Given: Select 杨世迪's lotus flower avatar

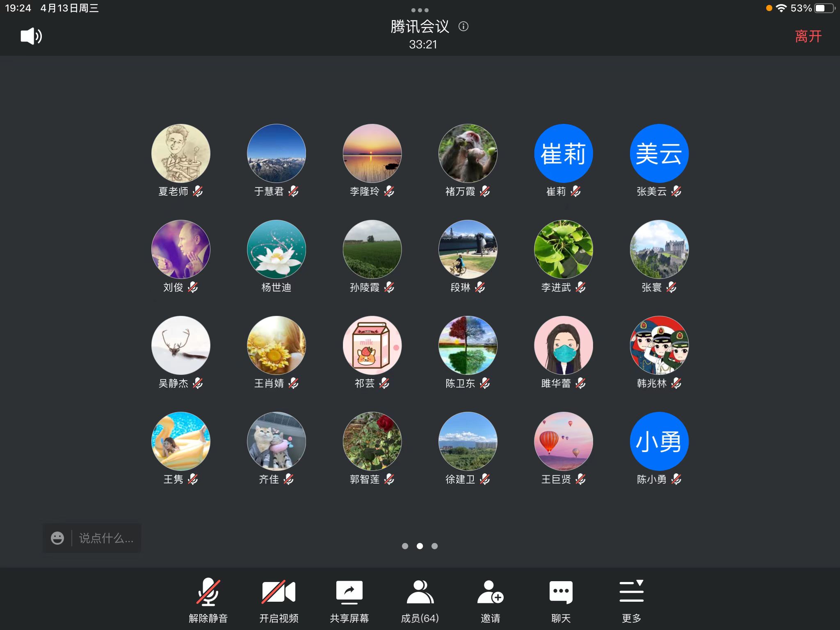Looking at the screenshot, I should point(276,249).
